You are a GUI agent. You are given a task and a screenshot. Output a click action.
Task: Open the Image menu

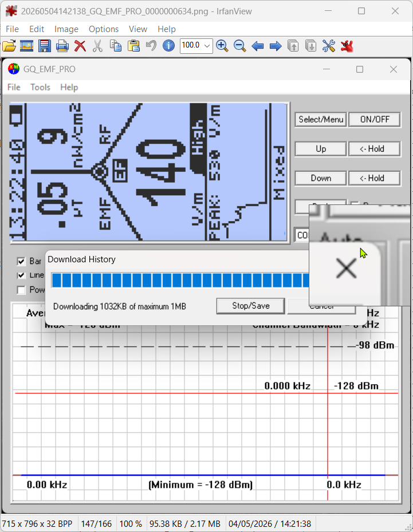point(66,29)
